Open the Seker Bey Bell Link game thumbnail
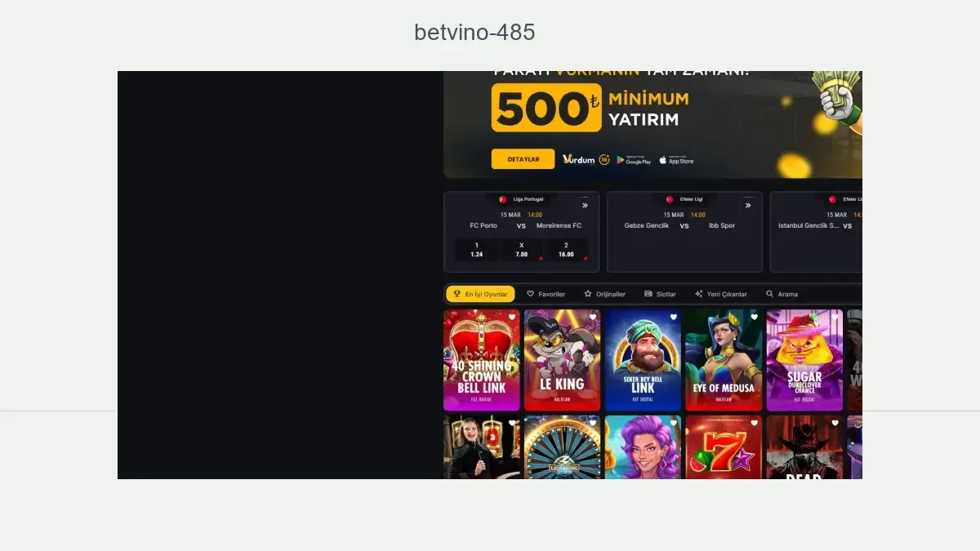The image size is (980, 551). click(x=643, y=360)
